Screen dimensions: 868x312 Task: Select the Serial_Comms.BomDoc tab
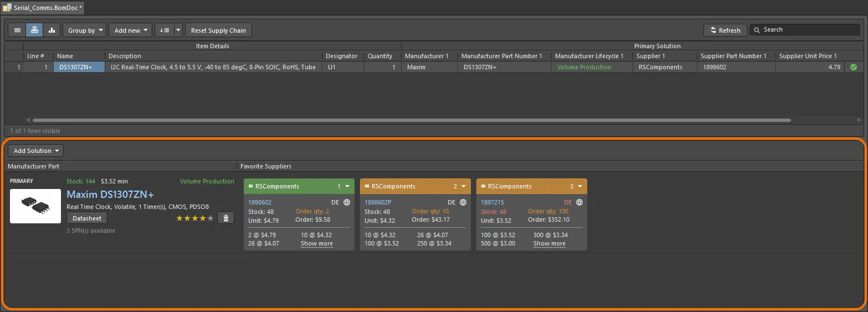[x=43, y=8]
